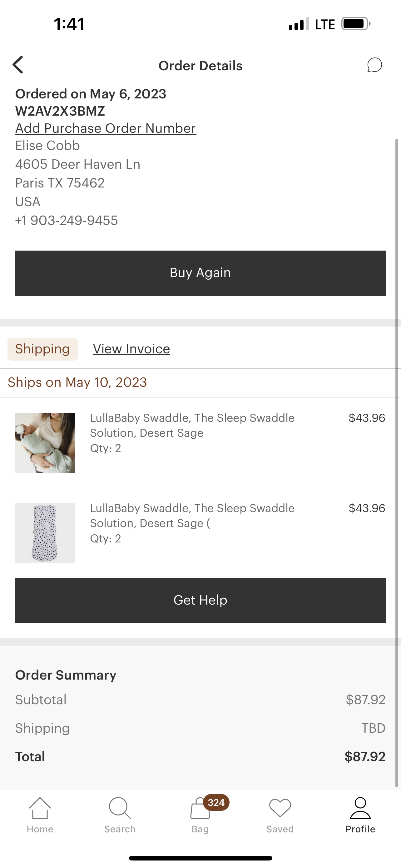
Task: Open the Profile tab
Action: (360, 815)
